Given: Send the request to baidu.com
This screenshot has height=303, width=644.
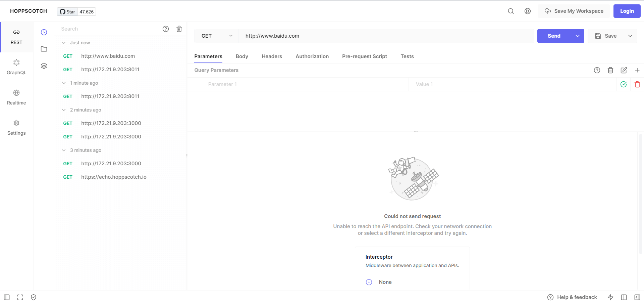Looking at the screenshot, I should [553, 36].
